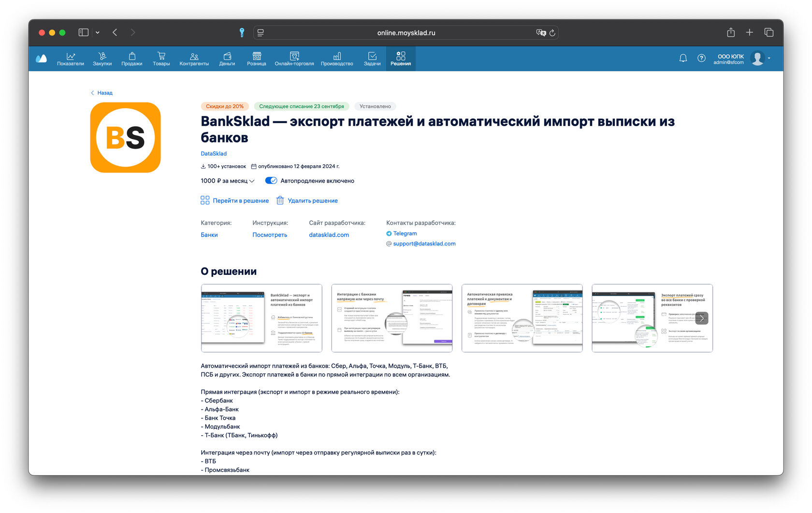Open the Закупки section
This screenshot has width=812, height=513.
102,59
